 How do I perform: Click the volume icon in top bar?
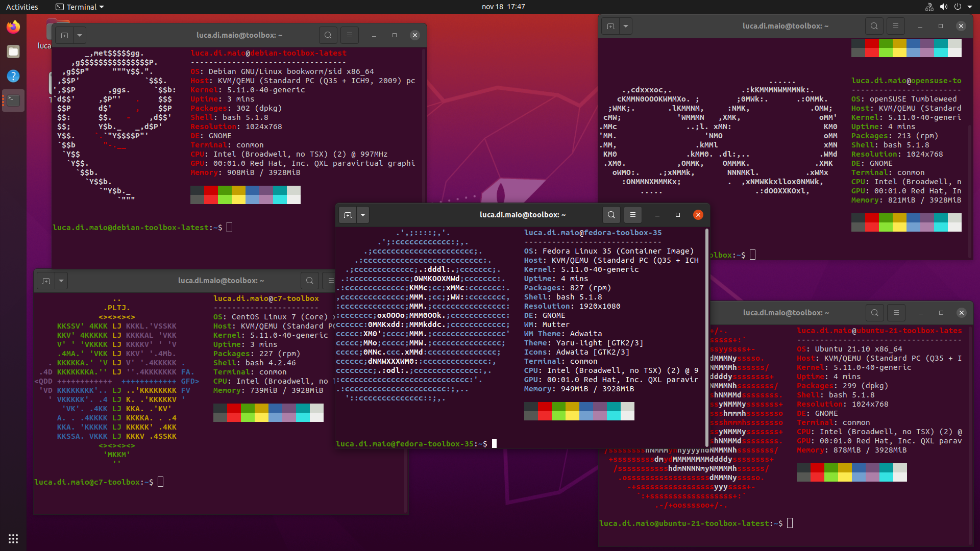pyautogui.click(x=944, y=7)
